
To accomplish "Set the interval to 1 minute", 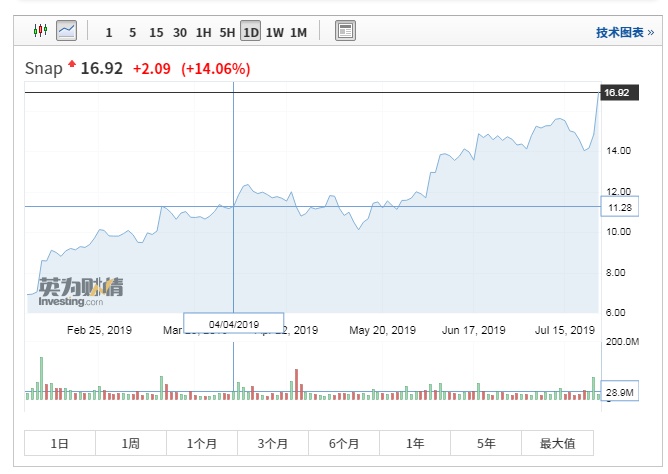I will [109, 32].
